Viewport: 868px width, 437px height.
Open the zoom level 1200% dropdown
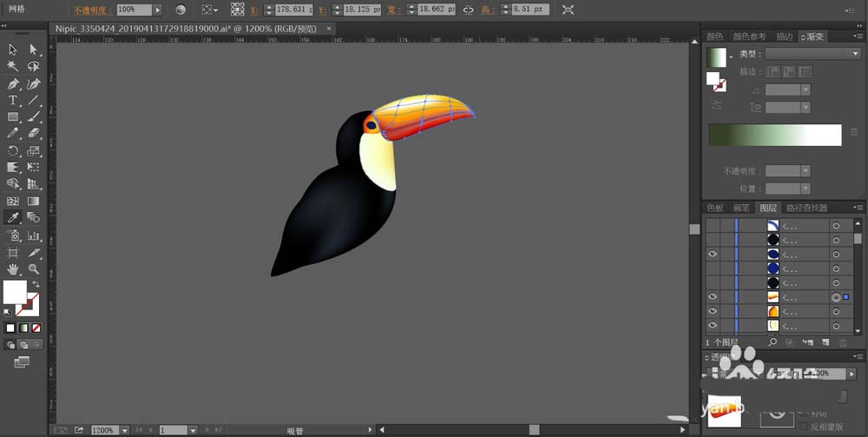point(124,430)
